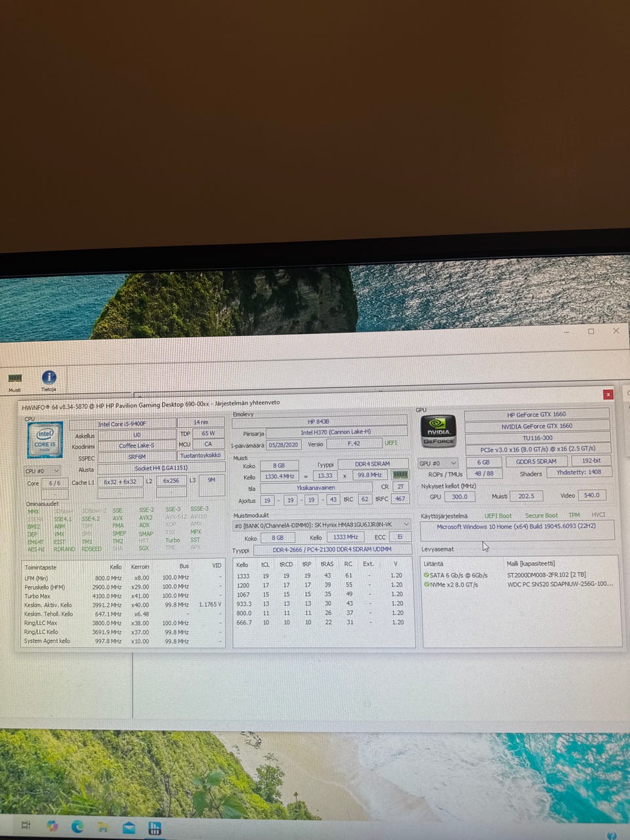Viewport: 630px width, 840px height.
Task: Expand the CPU #0 selector dropdown
Action: [x=43, y=471]
